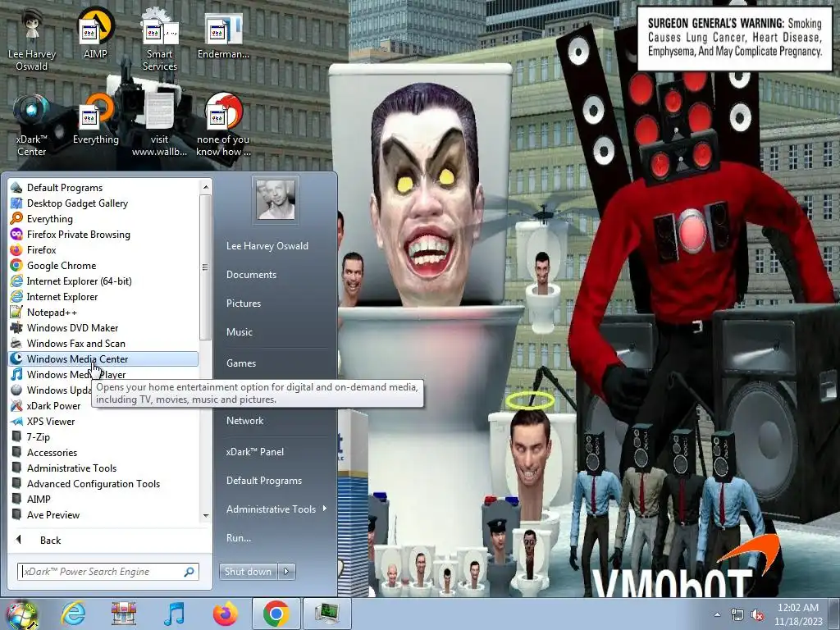
Task: Open Documents from the Start menu
Action: click(251, 274)
